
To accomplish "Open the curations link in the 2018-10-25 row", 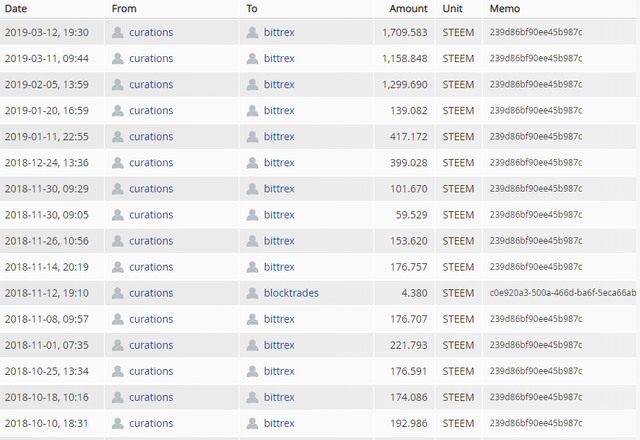I will 151,371.
